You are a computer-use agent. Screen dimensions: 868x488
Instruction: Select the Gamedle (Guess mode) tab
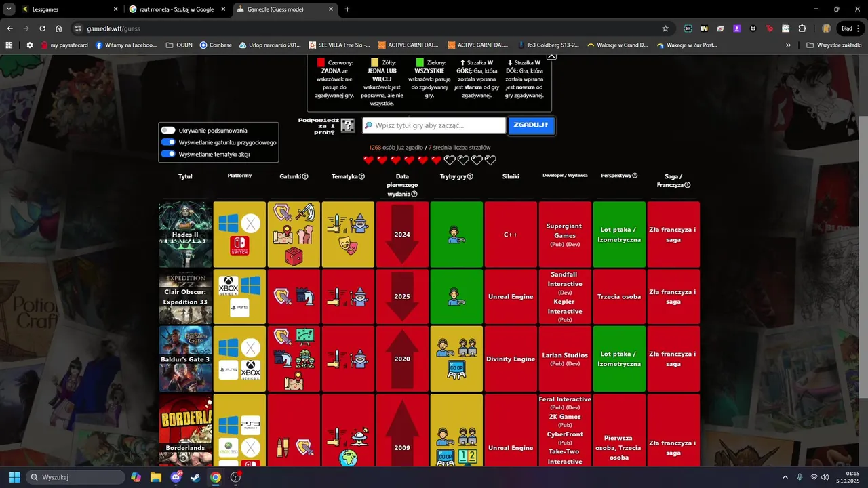285,9
